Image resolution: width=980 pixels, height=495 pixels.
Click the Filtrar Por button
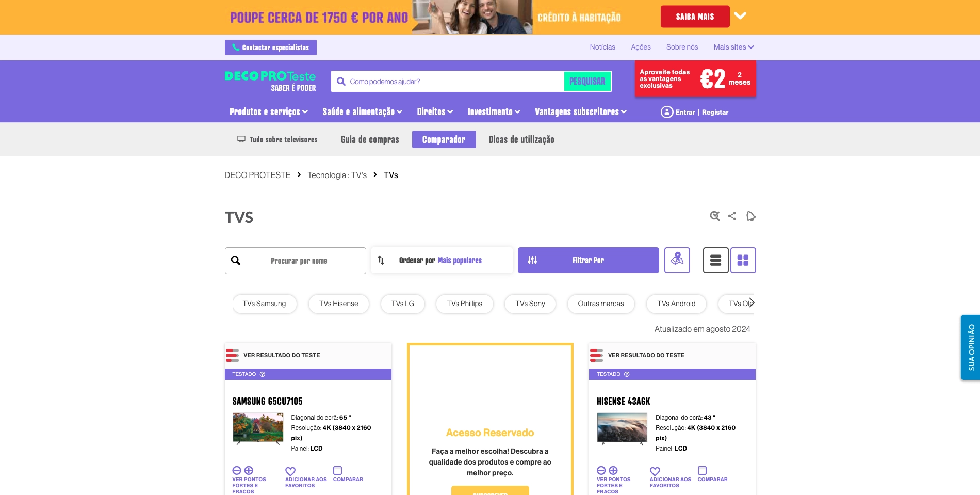coord(588,260)
